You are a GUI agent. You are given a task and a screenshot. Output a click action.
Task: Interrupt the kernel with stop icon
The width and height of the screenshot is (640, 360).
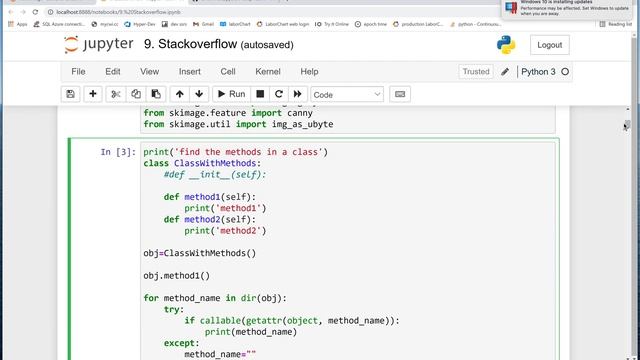tap(260, 94)
